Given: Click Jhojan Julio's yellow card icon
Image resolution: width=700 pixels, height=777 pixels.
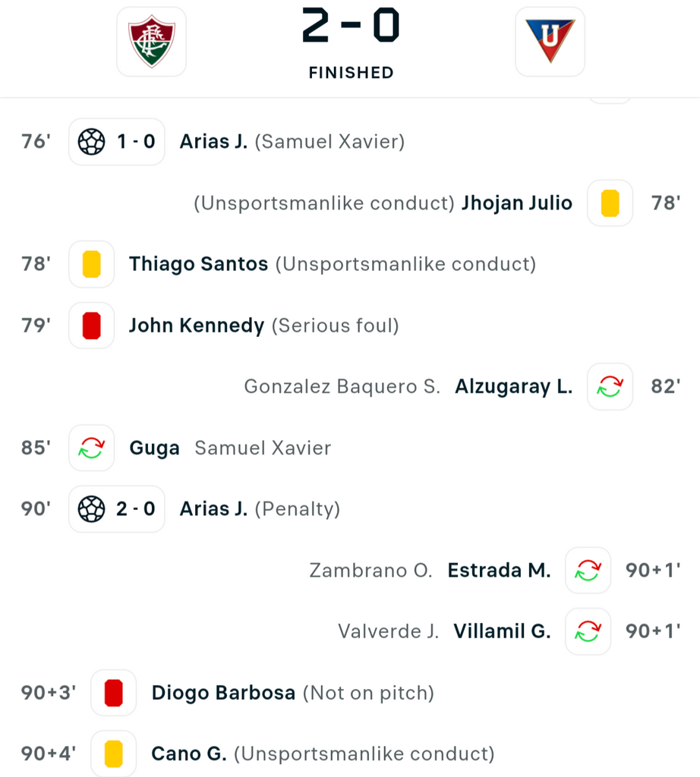Looking at the screenshot, I should tap(610, 203).
